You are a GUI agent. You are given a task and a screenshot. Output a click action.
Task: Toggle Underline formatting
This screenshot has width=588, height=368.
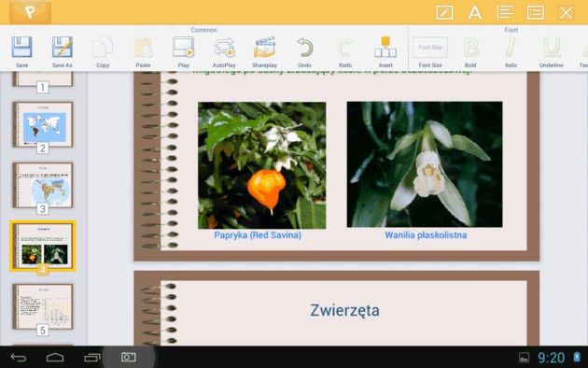click(x=552, y=48)
